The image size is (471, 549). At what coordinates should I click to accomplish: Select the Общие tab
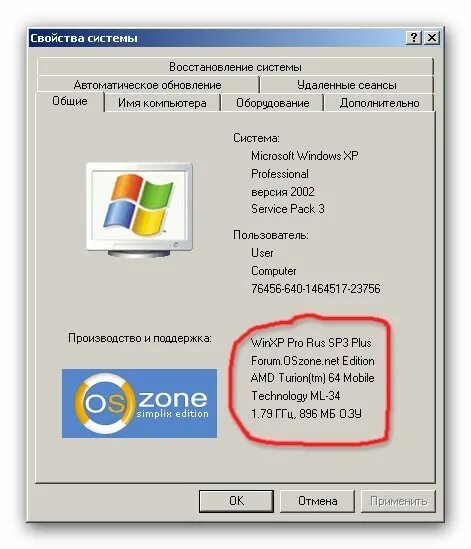70,101
